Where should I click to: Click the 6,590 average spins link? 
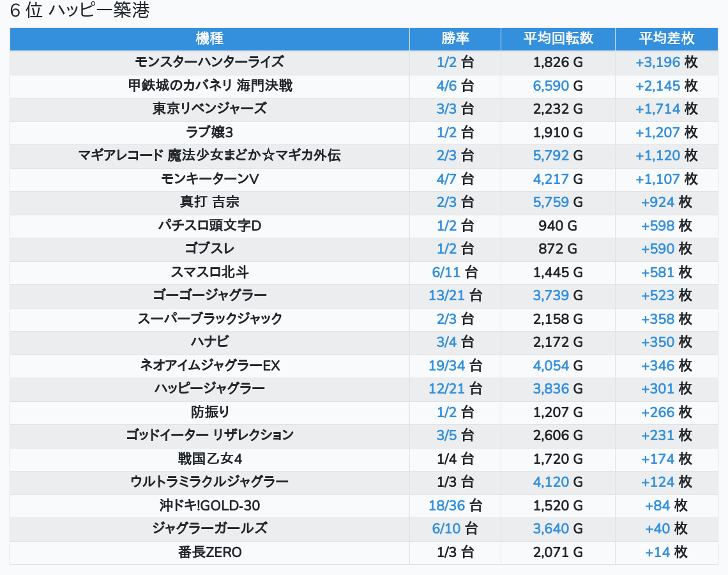point(550,86)
